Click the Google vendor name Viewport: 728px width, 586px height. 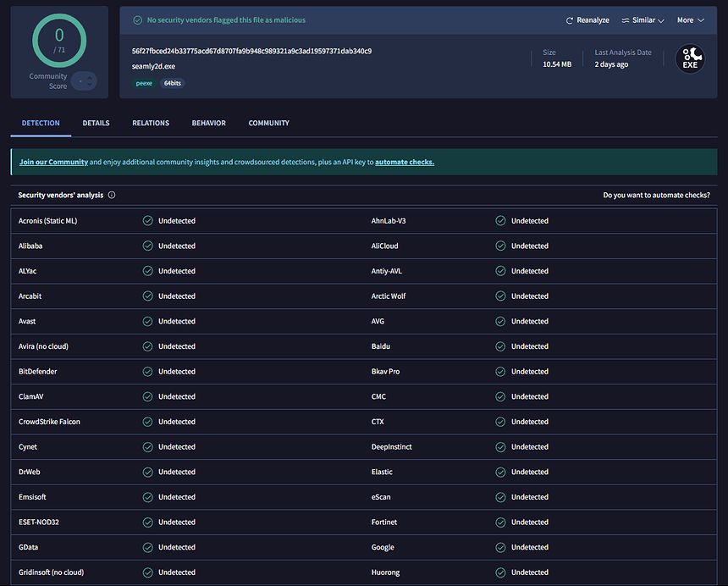click(x=383, y=547)
